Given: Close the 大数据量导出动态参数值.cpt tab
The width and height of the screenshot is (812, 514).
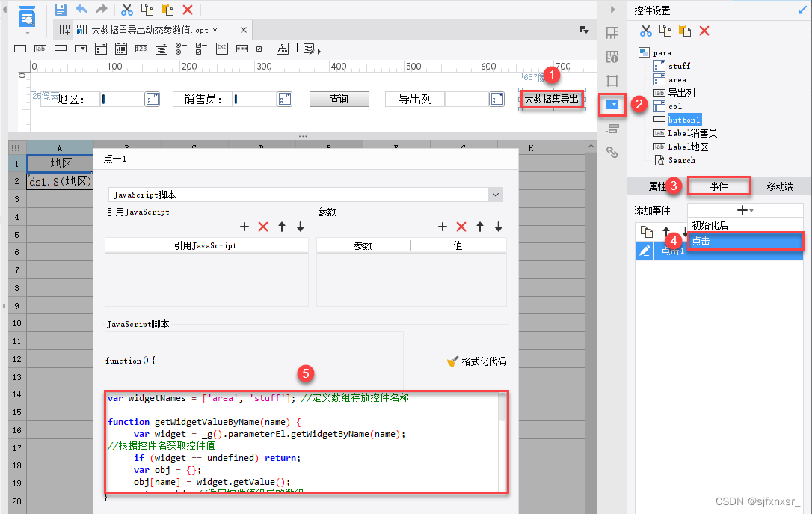Looking at the screenshot, I should [x=244, y=30].
